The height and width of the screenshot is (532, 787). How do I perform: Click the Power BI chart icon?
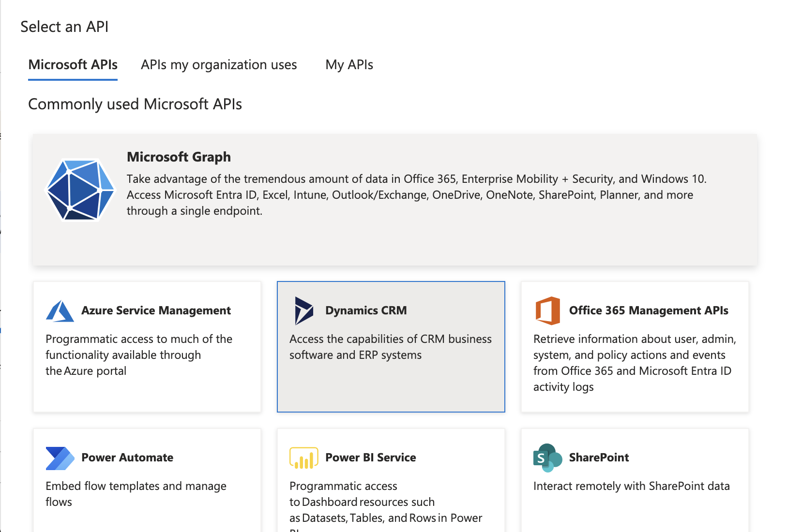pyautogui.click(x=304, y=458)
